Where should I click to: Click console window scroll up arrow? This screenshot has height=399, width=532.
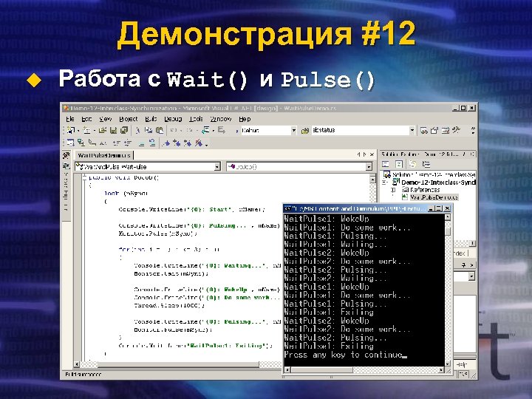(448, 217)
